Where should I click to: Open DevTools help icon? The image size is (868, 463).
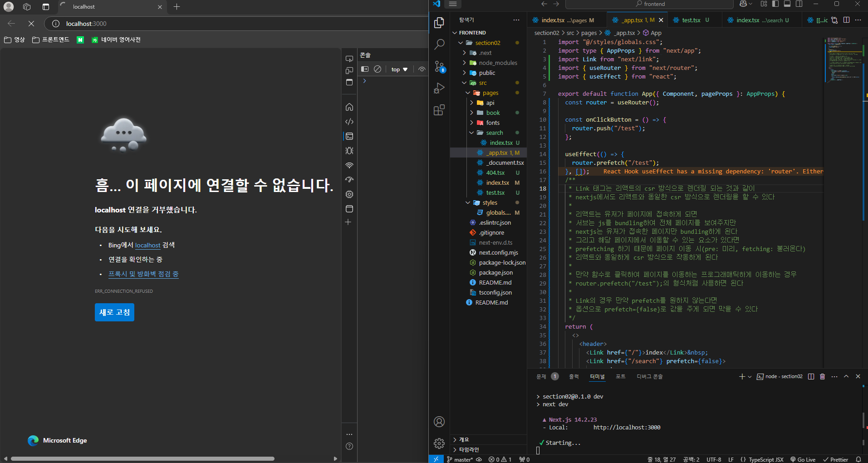coord(349,446)
